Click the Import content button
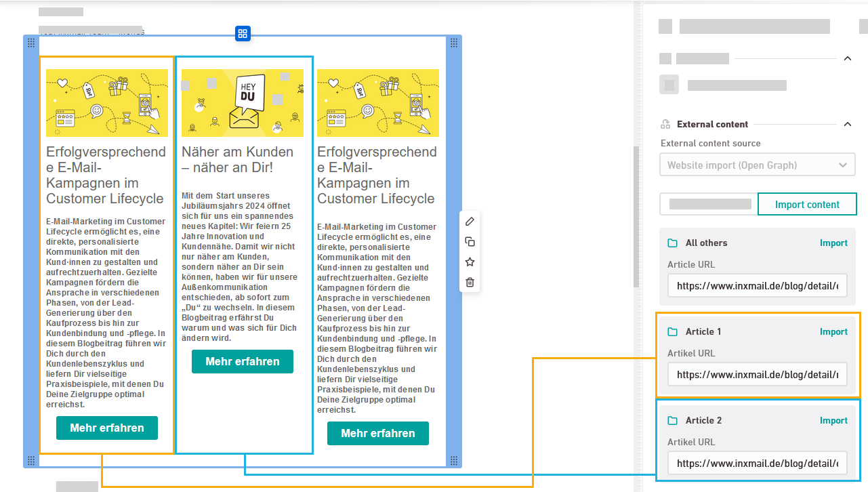The height and width of the screenshot is (492, 868). tap(806, 205)
